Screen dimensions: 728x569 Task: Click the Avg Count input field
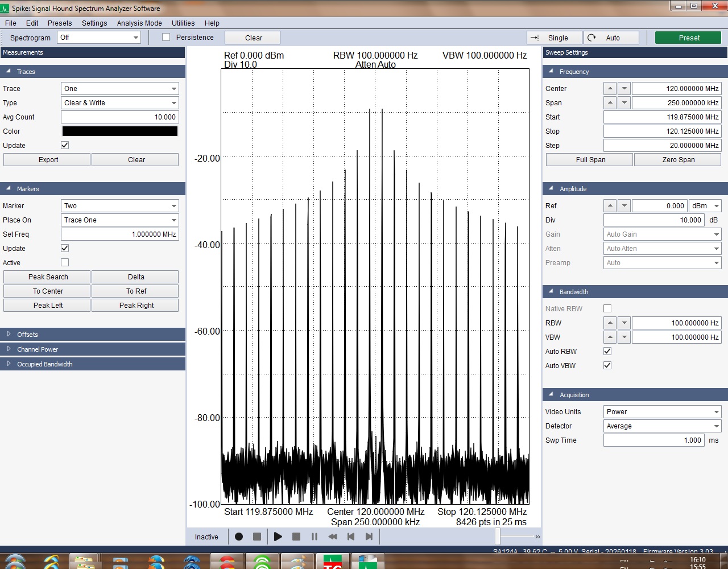[x=120, y=117]
